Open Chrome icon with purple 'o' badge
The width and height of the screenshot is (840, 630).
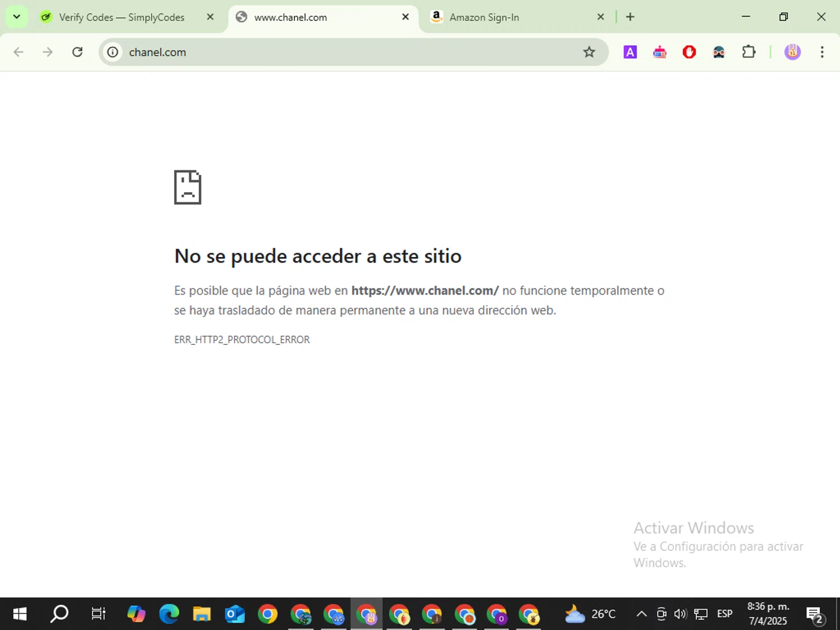tap(497, 614)
